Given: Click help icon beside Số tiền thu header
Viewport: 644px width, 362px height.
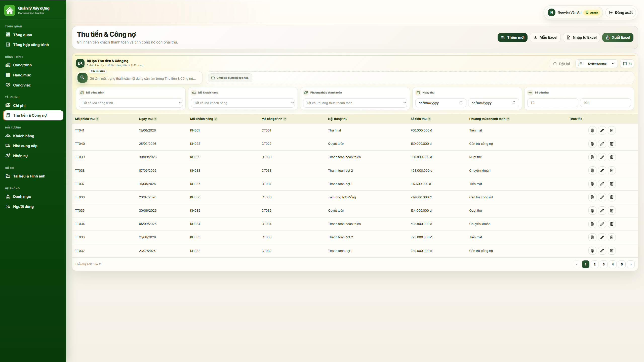Looking at the screenshot, I should (x=429, y=119).
